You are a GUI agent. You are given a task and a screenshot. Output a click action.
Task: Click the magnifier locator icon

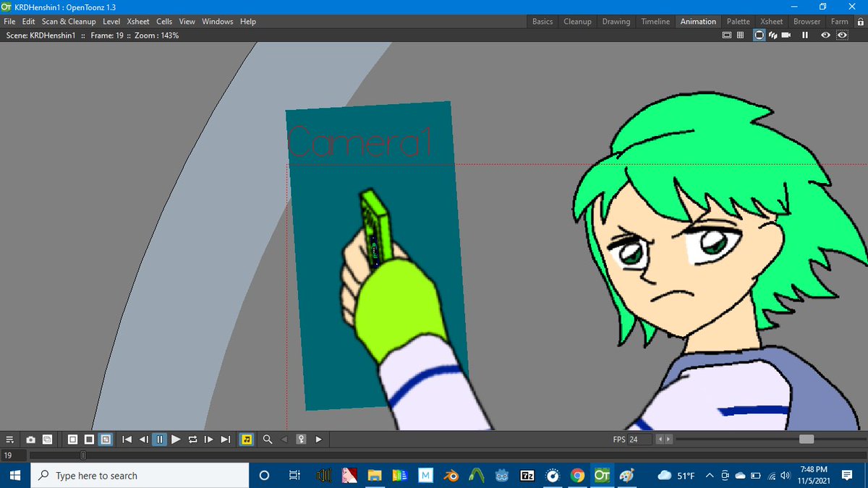pos(268,439)
